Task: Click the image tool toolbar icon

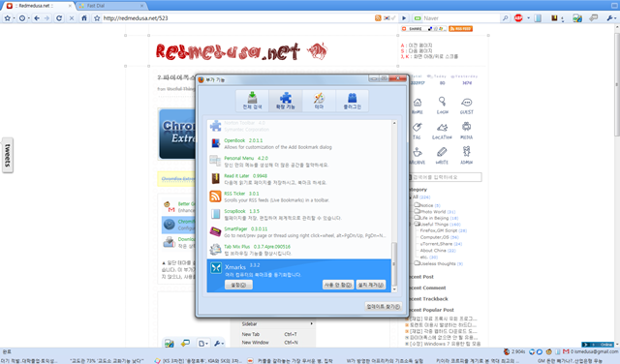Action: (x=577, y=18)
